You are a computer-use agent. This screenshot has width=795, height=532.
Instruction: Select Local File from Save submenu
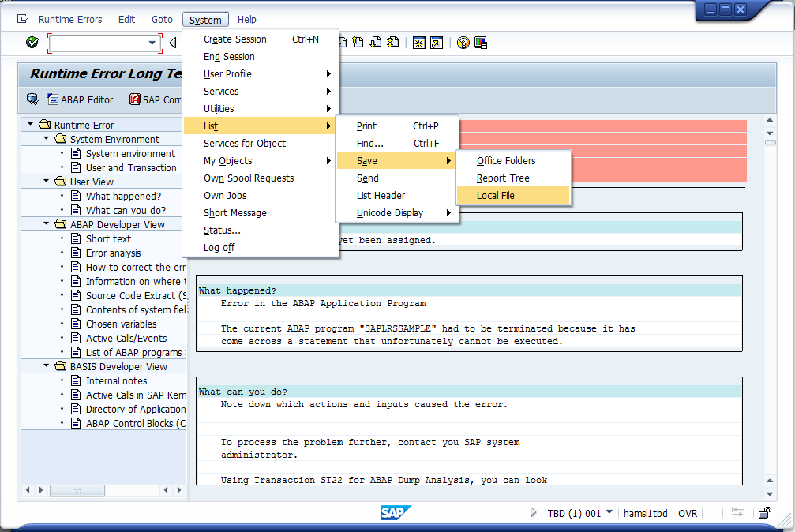496,196
